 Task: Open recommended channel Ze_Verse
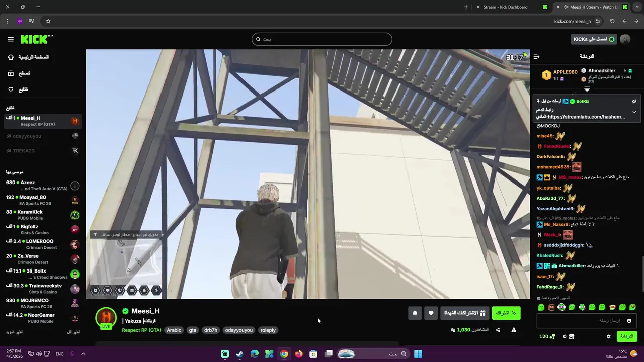click(x=43, y=259)
